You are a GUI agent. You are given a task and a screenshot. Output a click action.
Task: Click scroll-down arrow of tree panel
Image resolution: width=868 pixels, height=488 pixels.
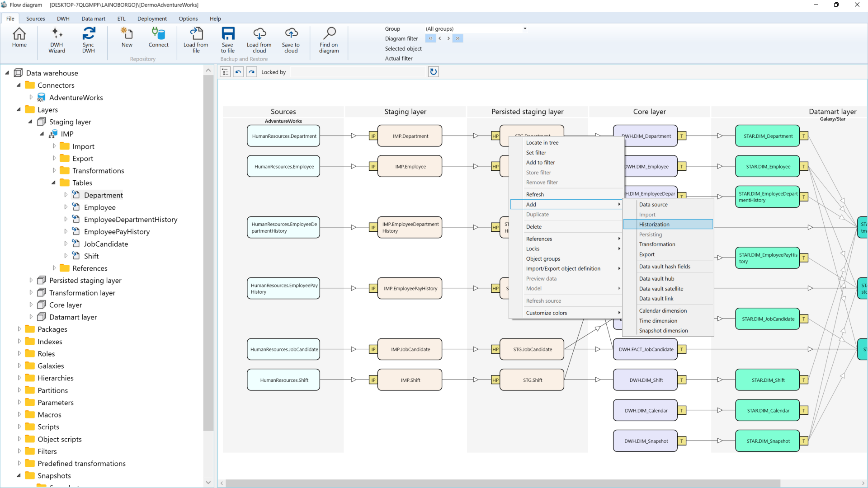(x=208, y=482)
